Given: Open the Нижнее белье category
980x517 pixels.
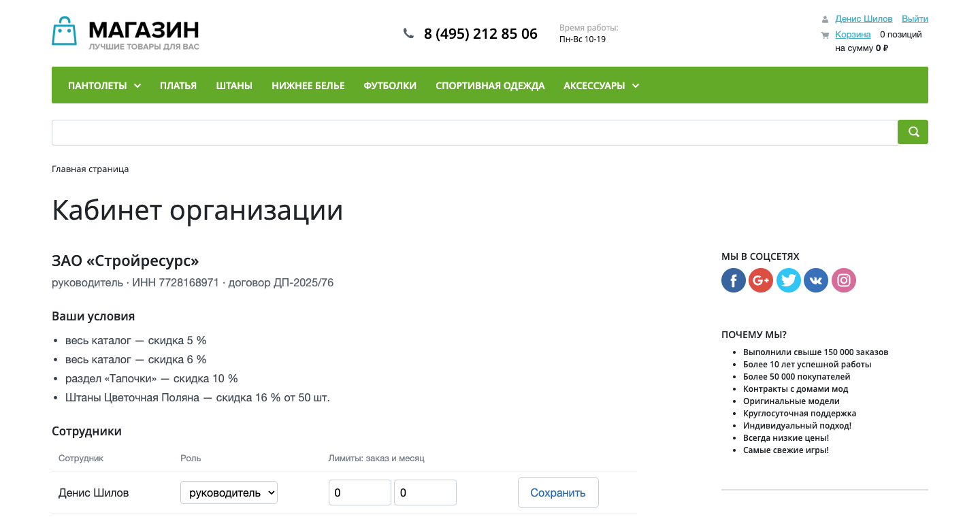Looking at the screenshot, I should [308, 86].
